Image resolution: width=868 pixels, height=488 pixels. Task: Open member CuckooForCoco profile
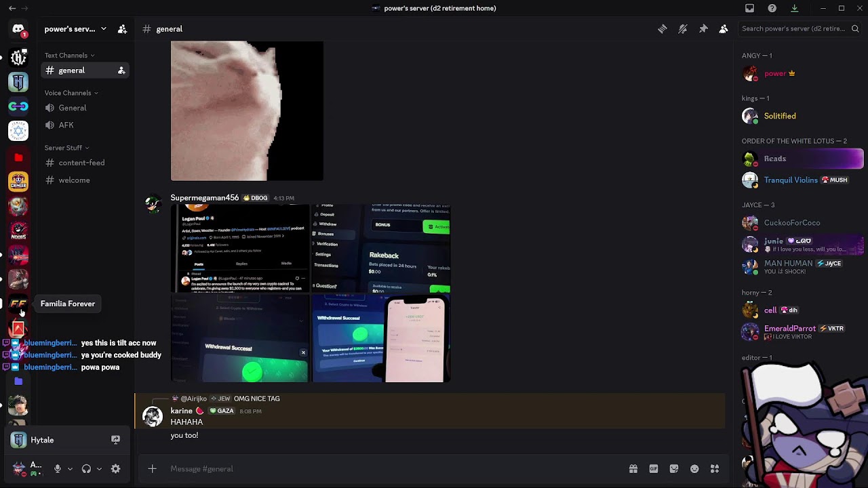(802, 222)
